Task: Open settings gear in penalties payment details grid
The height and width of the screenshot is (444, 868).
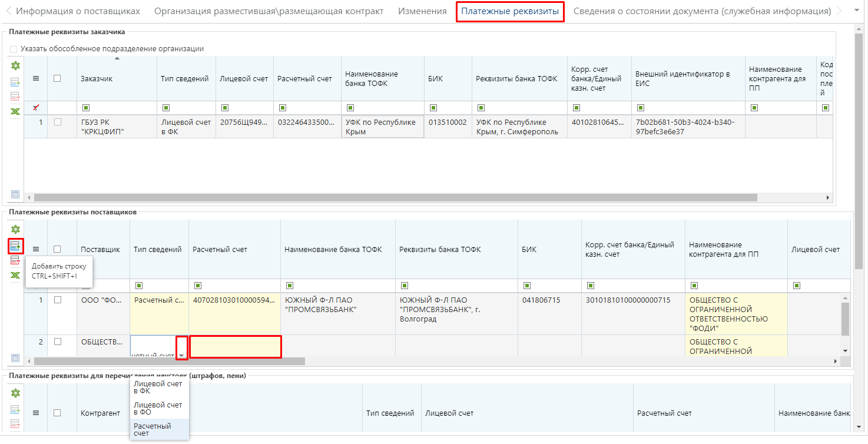Action: click(x=15, y=393)
